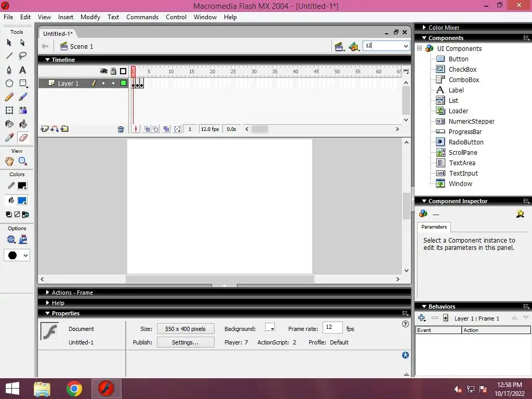Select the Free Transform tool
Screen dimensions: 532x399
click(x=9, y=110)
